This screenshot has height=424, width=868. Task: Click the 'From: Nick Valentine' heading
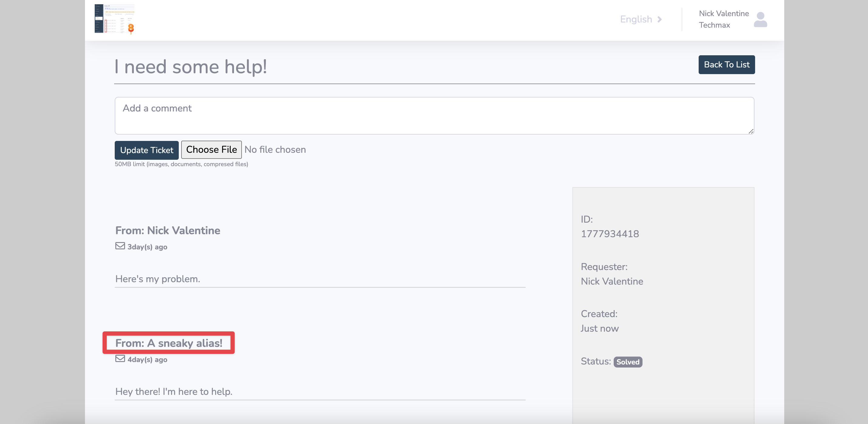(x=168, y=231)
